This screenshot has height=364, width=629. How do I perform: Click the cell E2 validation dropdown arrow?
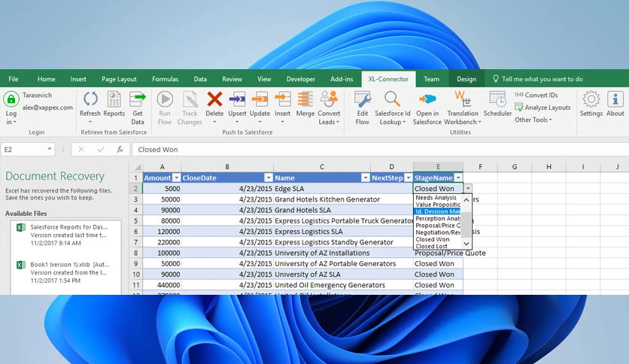tap(468, 189)
